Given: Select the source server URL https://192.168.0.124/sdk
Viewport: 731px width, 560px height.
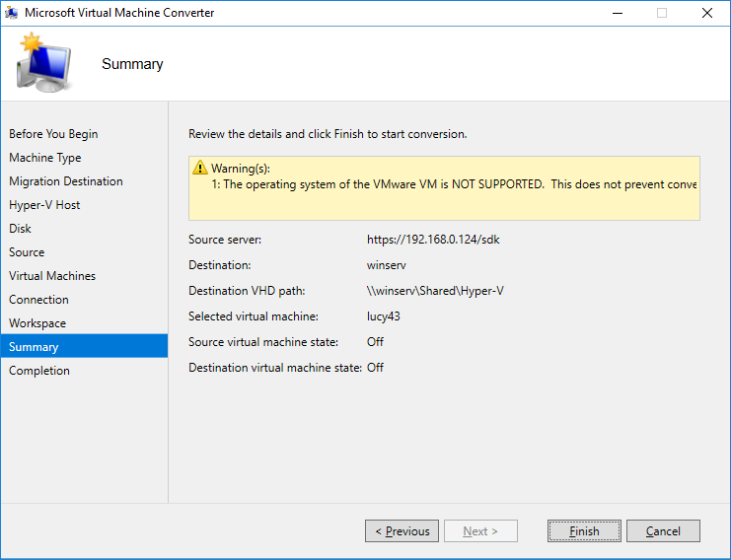Looking at the screenshot, I should pyautogui.click(x=433, y=240).
